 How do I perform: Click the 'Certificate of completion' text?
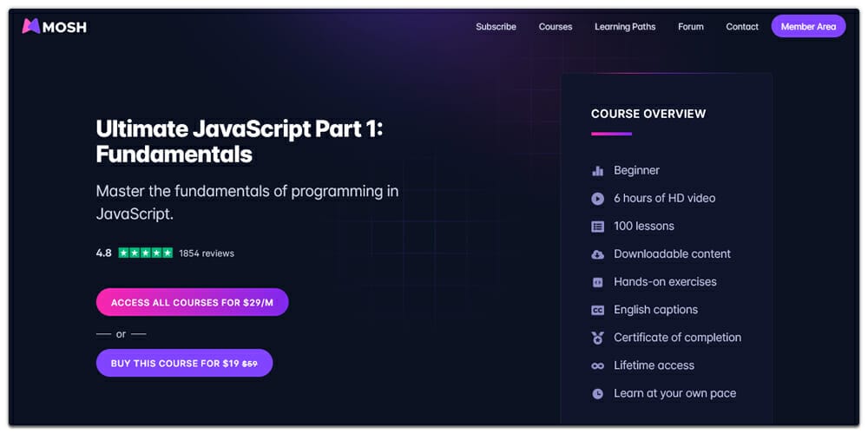pos(677,338)
